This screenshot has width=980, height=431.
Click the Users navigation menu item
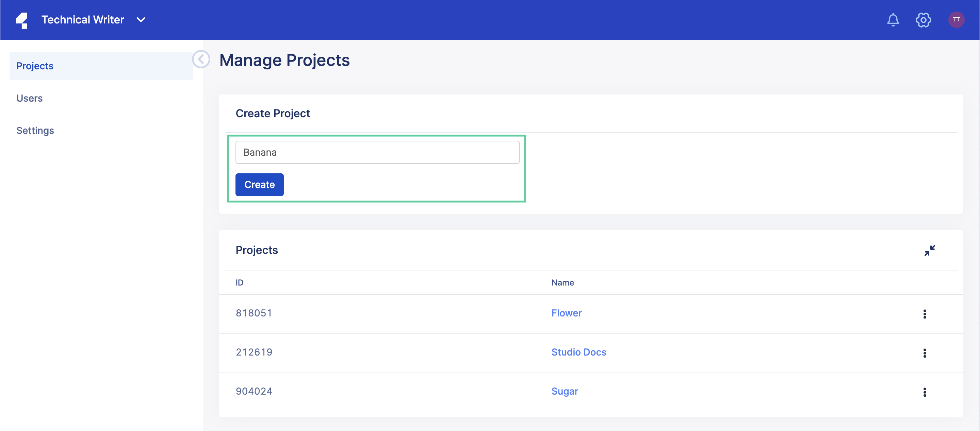[x=29, y=98]
